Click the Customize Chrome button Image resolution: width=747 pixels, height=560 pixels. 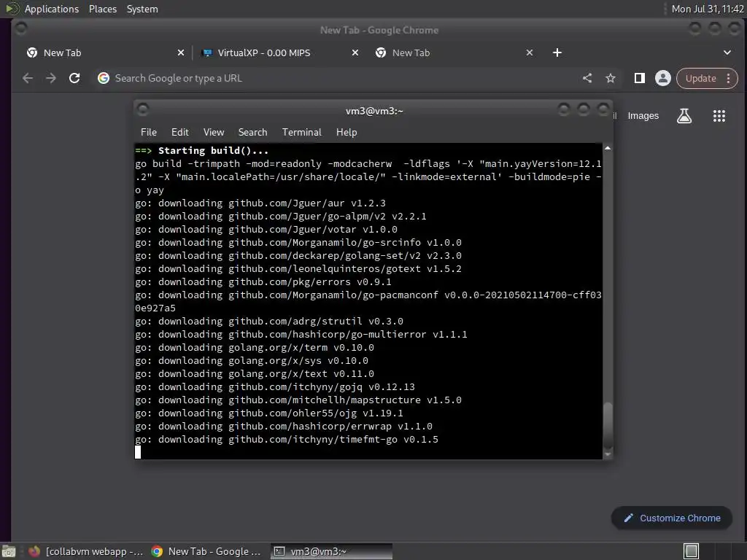pos(672,518)
